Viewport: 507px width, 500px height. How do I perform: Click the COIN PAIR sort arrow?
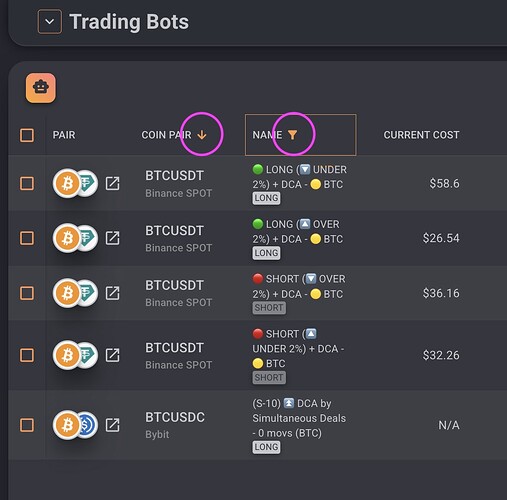tap(202, 135)
